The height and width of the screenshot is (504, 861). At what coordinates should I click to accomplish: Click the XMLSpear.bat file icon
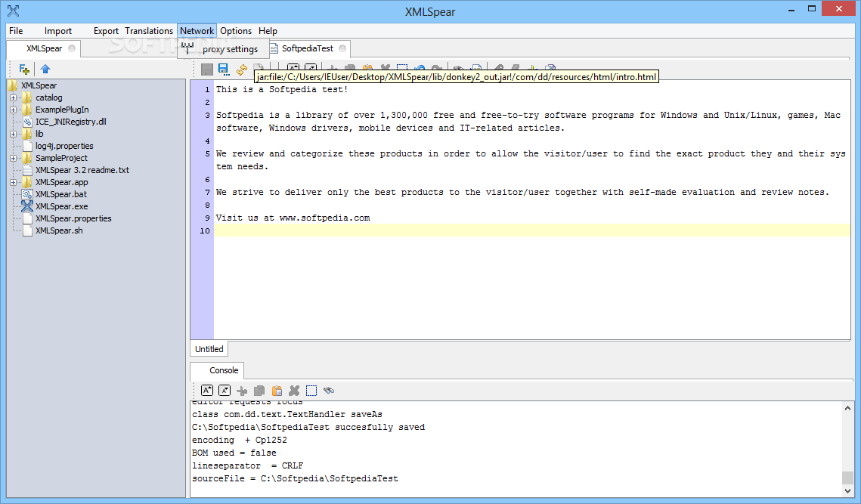(27, 194)
